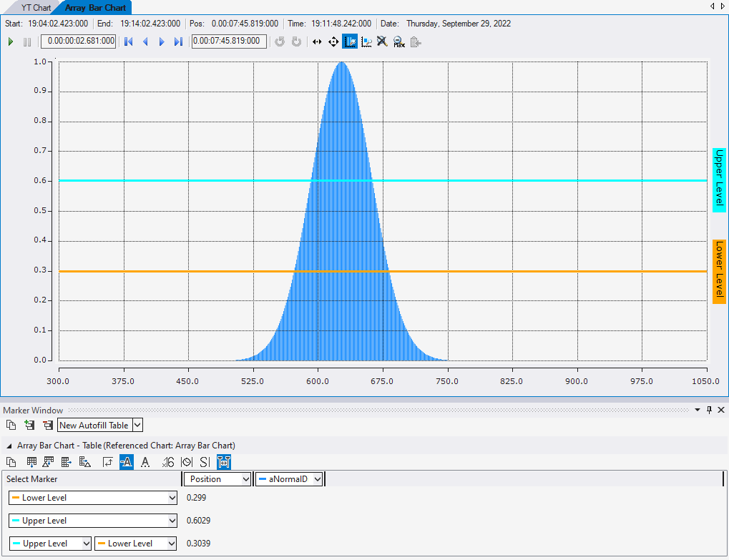Click the grid with right arrow icon
729x560 pixels.
(x=66, y=462)
